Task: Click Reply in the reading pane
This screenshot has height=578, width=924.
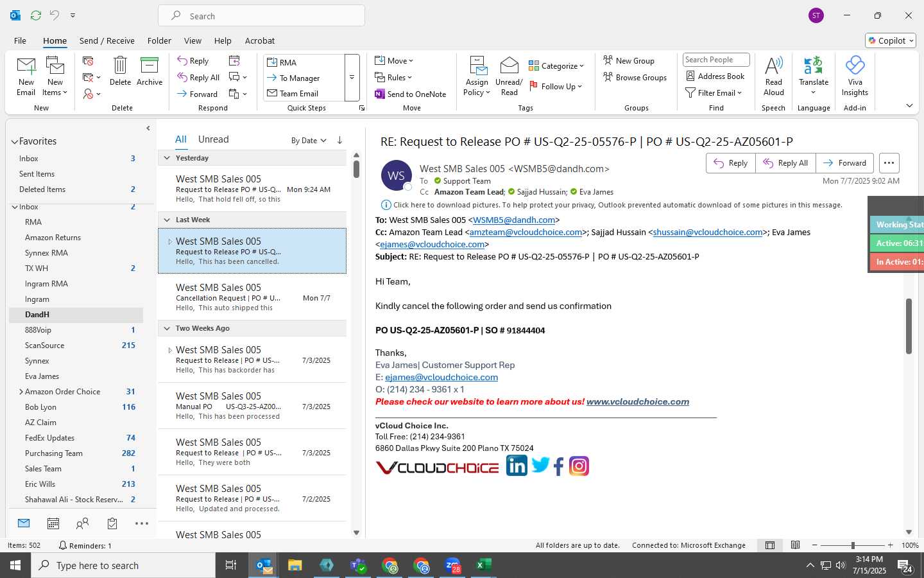Action: click(731, 163)
